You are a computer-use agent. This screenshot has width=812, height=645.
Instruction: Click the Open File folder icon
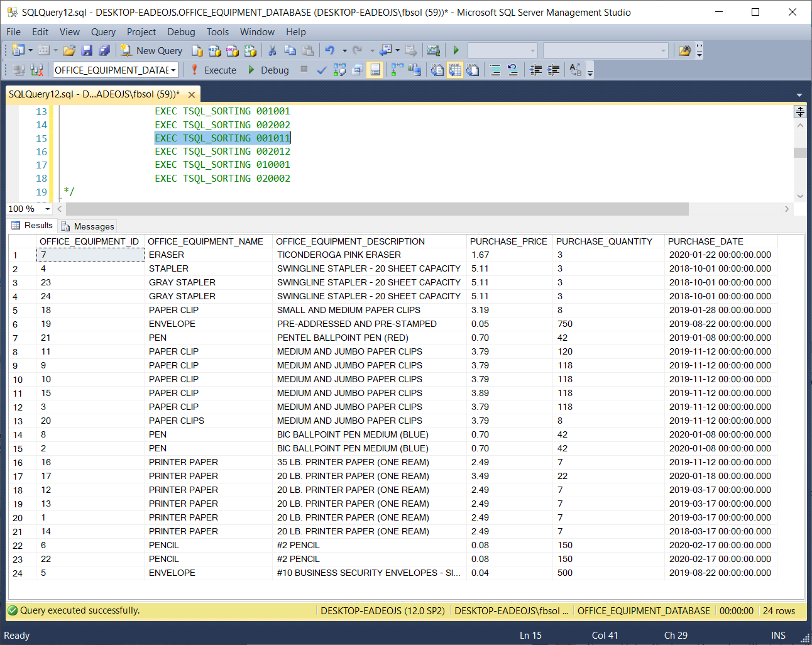69,51
